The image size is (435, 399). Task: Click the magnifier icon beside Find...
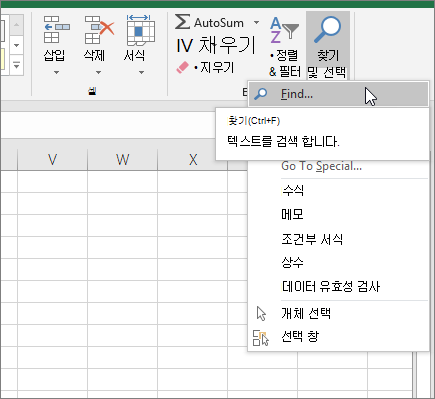(261, 94)
